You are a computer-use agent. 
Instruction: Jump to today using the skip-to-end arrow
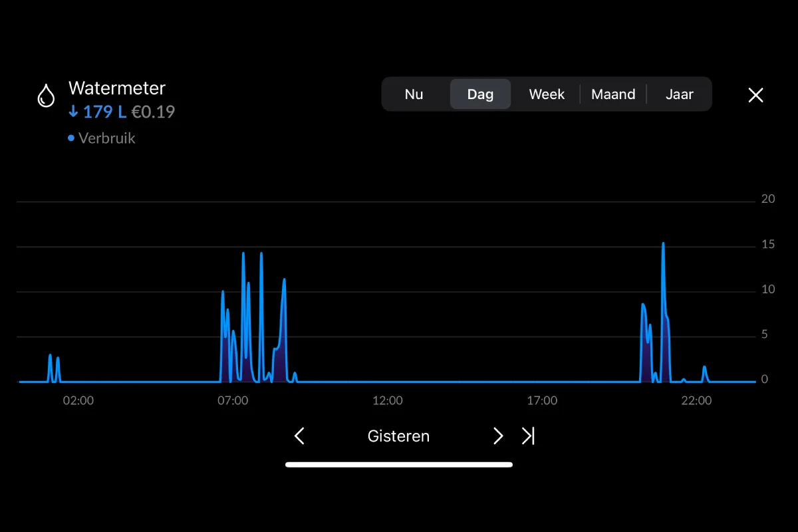pyautogui.click(x=529, y=436)
